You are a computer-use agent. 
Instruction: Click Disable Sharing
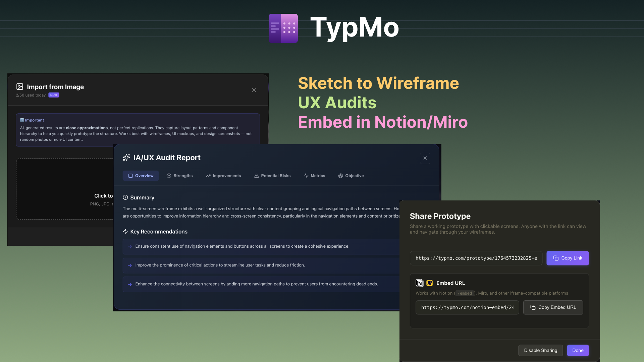[x=540, y=350]
